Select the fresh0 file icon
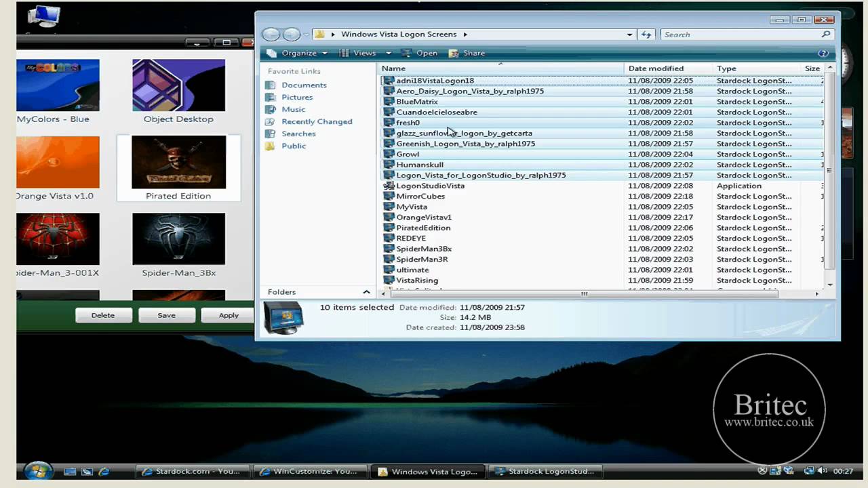Viewport: 868px width, 488px height. (x=389, y=123)
